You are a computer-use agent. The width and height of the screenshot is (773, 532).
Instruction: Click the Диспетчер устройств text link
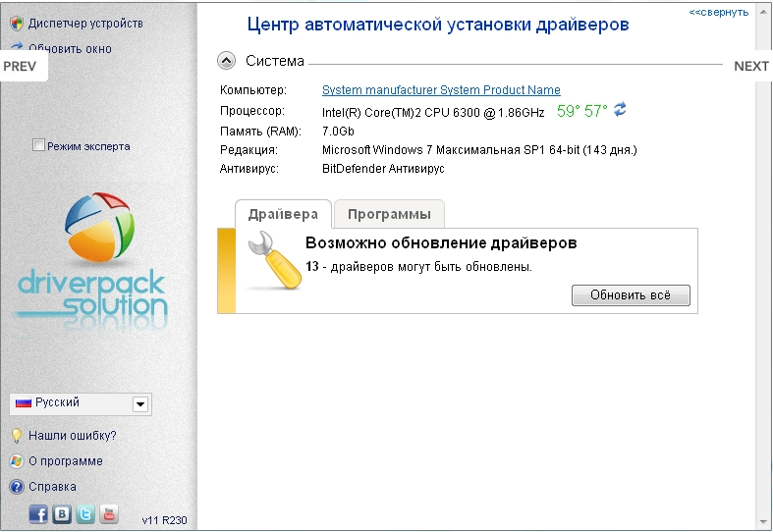pyautogui.click(x=85, y=24)
